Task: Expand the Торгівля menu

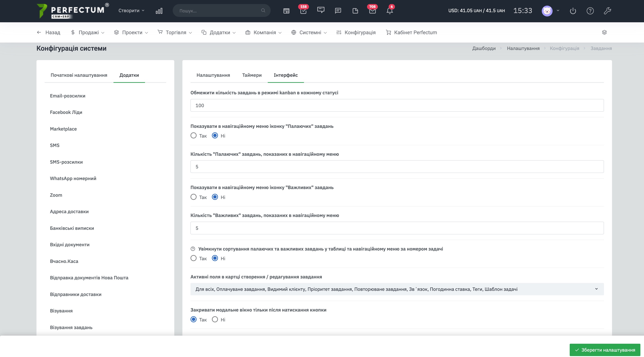Action: (x=175, y=32)
